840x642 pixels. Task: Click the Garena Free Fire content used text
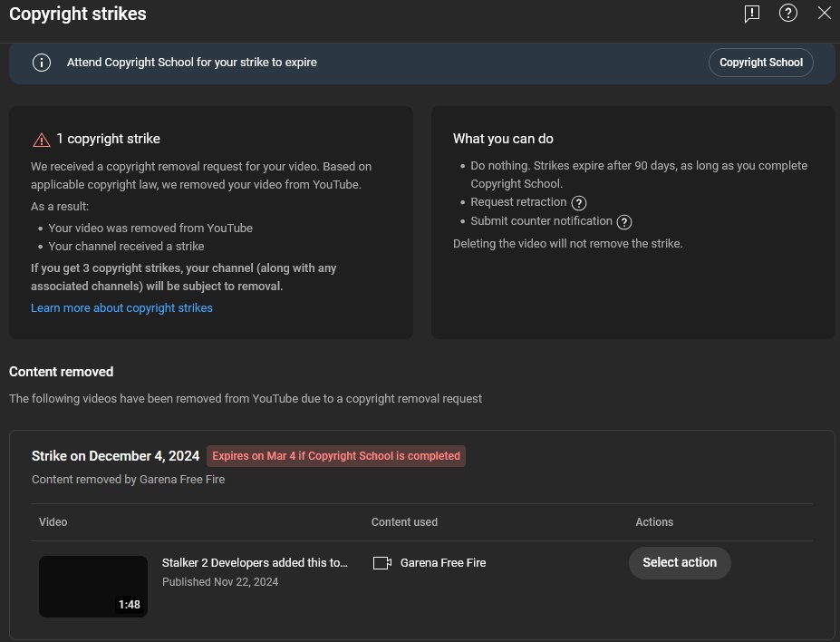[443, 563]
